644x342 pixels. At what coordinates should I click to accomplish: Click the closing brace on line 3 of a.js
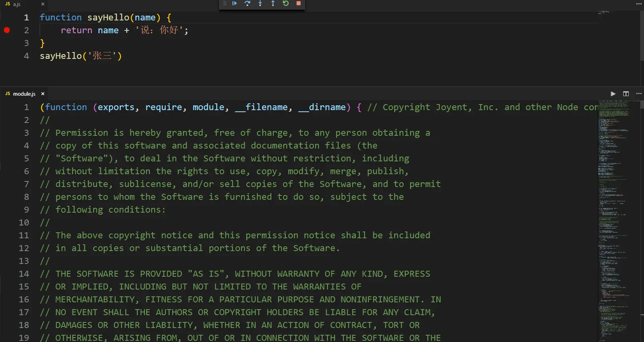[42, 43]
